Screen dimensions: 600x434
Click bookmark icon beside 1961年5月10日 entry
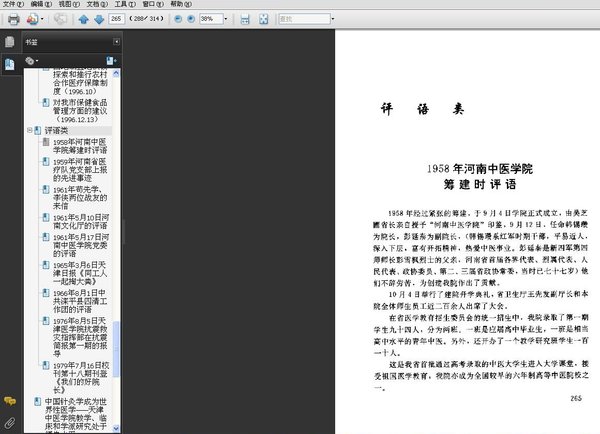(x=46, y=218)
